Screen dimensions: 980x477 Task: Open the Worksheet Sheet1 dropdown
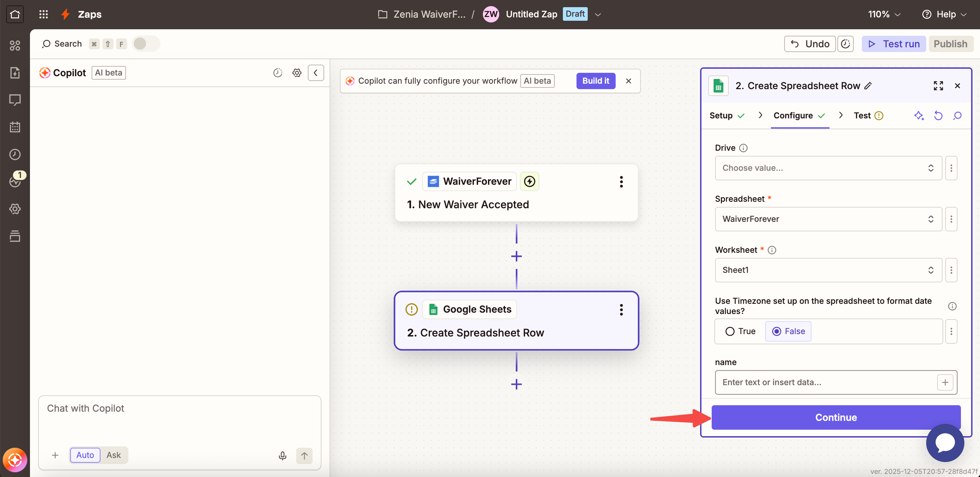tap(828, 270)
